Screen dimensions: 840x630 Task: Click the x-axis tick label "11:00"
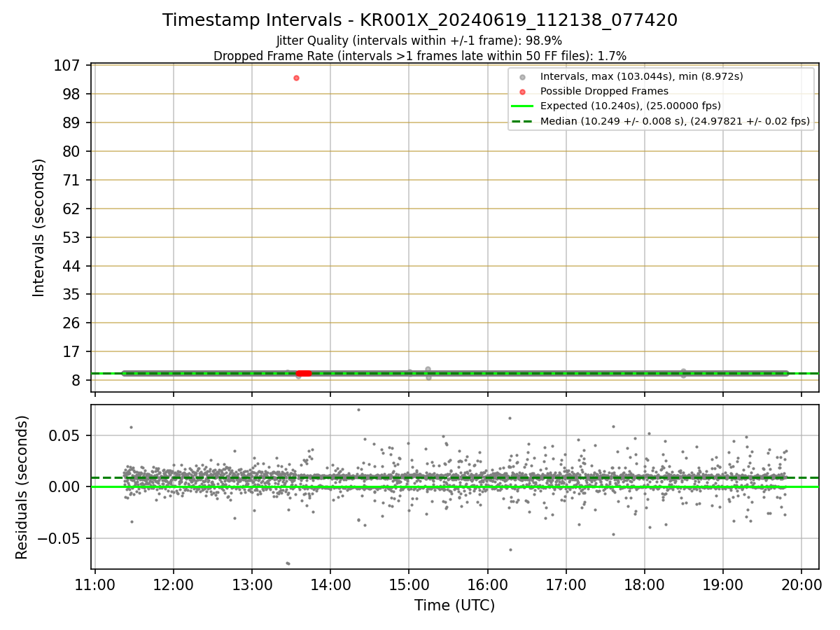coord(95,584)
